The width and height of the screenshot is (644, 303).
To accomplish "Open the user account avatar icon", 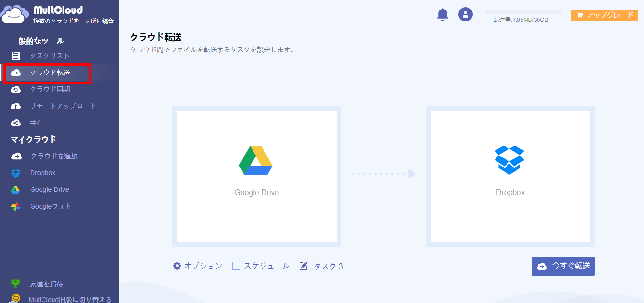I will coord(465,14).
